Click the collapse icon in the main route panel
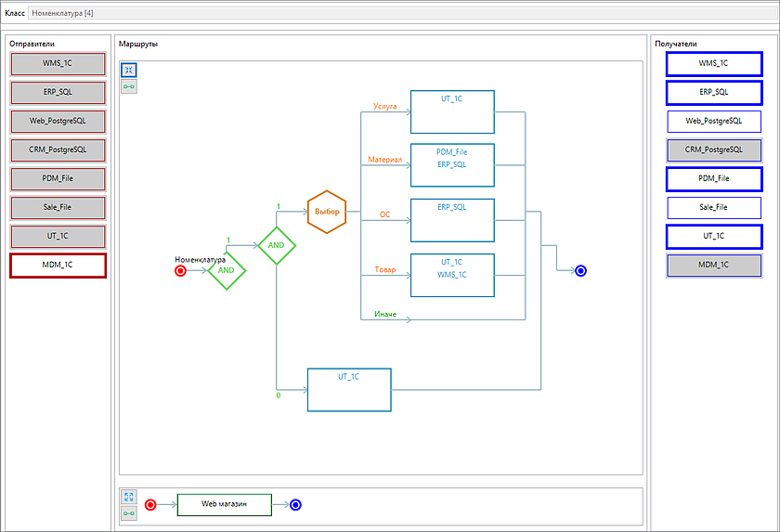This screenshot has width=780, height=532. 129,71
